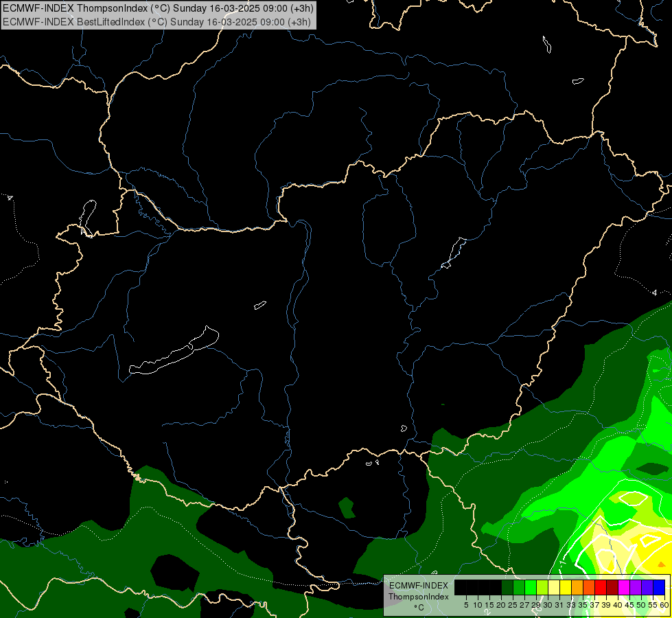Select the indigo 50–55 legend swatch
The image size is (672, 618).
(x=647, y=587)
